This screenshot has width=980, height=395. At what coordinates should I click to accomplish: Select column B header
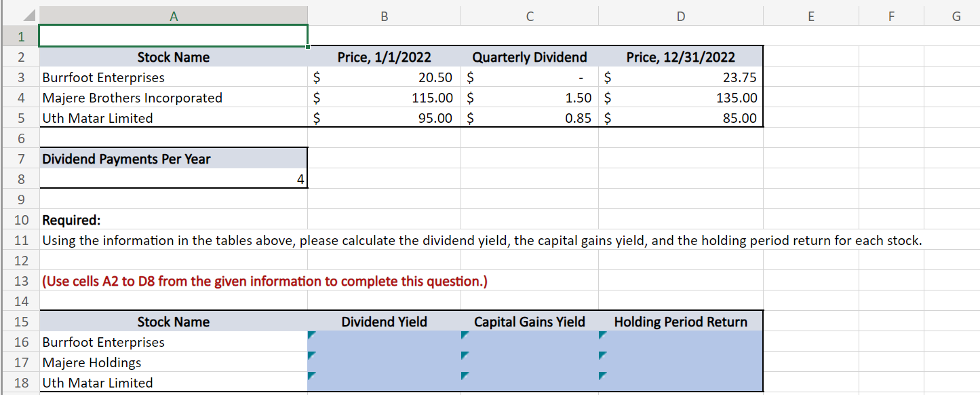coord(384,15)
